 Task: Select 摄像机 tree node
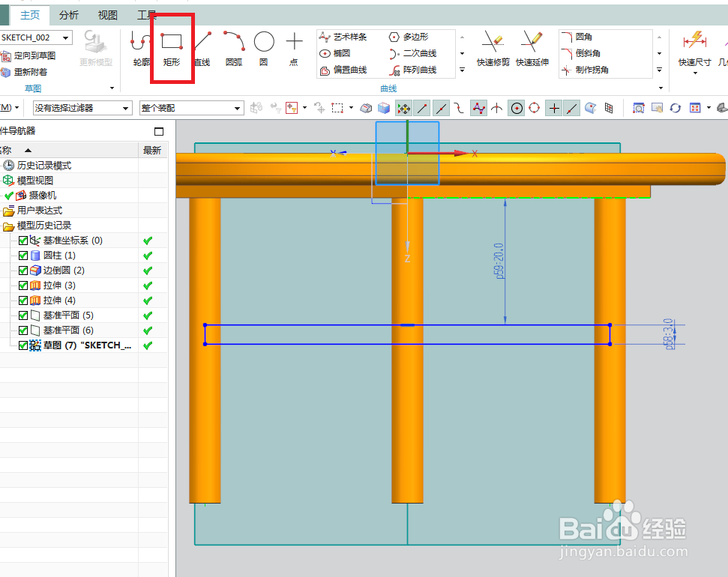coord(42,196)
